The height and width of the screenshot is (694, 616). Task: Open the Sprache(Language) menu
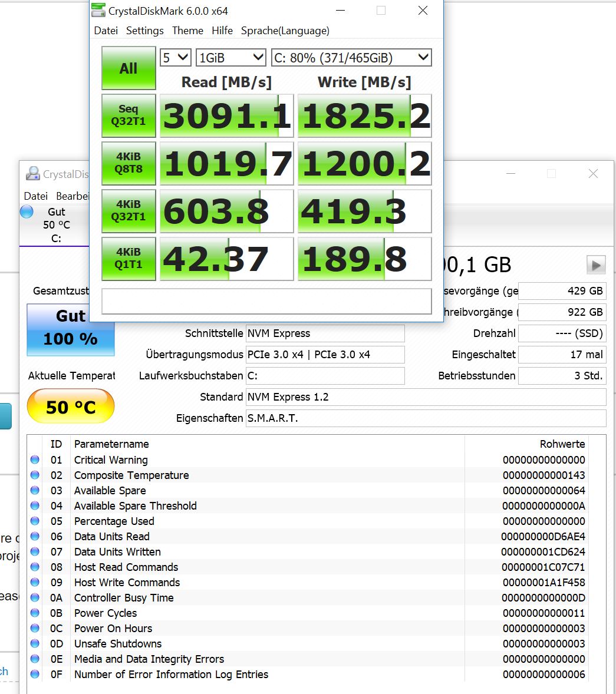click(285, 31)
